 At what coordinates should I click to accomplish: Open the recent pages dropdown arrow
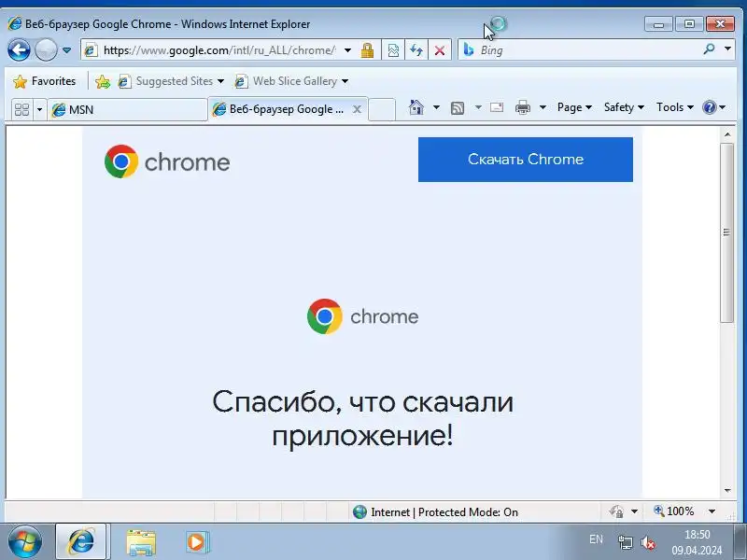66,50
